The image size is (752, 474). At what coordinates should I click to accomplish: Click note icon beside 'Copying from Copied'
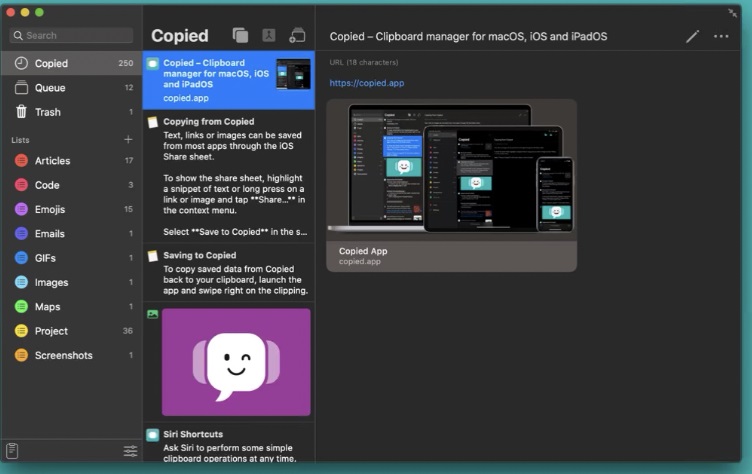pyautogui.click(x=153, y=122)
